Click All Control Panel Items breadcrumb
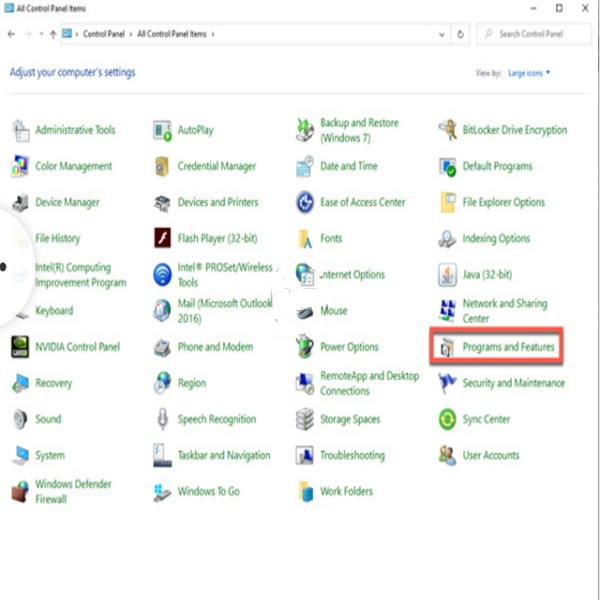Image resolution: width=600 pixels, height=600 pixels. click(172, 34)
